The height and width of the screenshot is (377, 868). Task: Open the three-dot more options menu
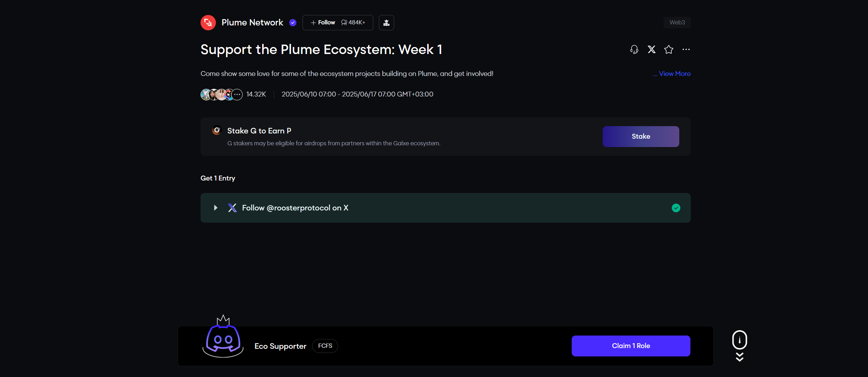[686, 49]
